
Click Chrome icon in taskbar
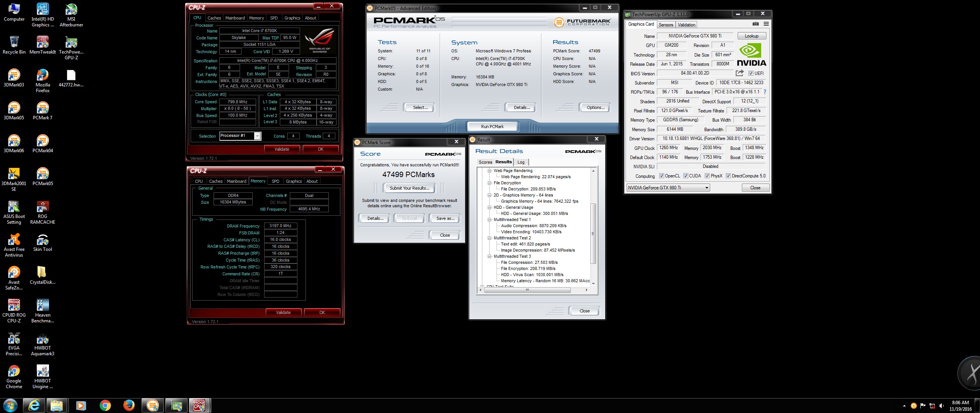pyautogui.click(x=105, y=405)
